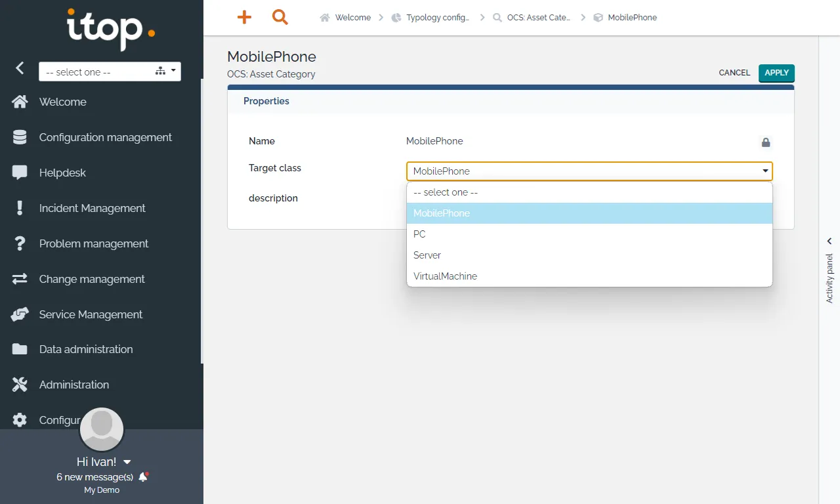Click the Properties section header
840x504 pixels.
click(x=266, y=101)
